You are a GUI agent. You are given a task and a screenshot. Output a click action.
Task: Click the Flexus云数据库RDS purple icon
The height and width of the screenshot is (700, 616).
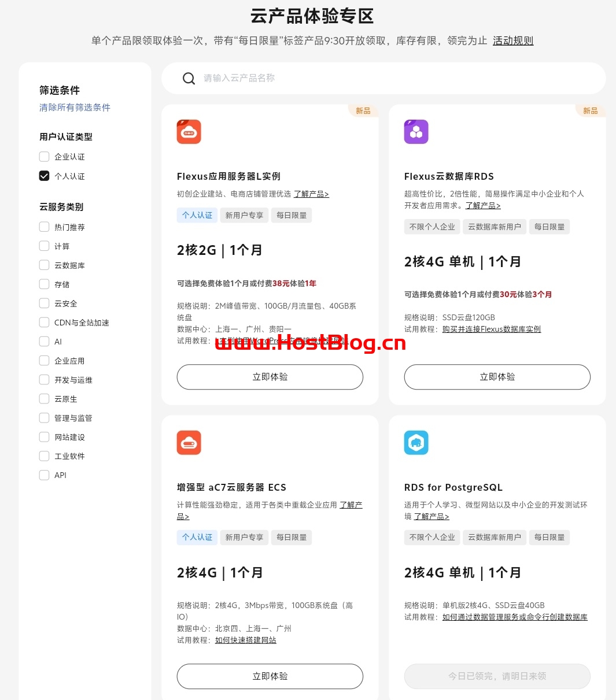click(416, 132)
